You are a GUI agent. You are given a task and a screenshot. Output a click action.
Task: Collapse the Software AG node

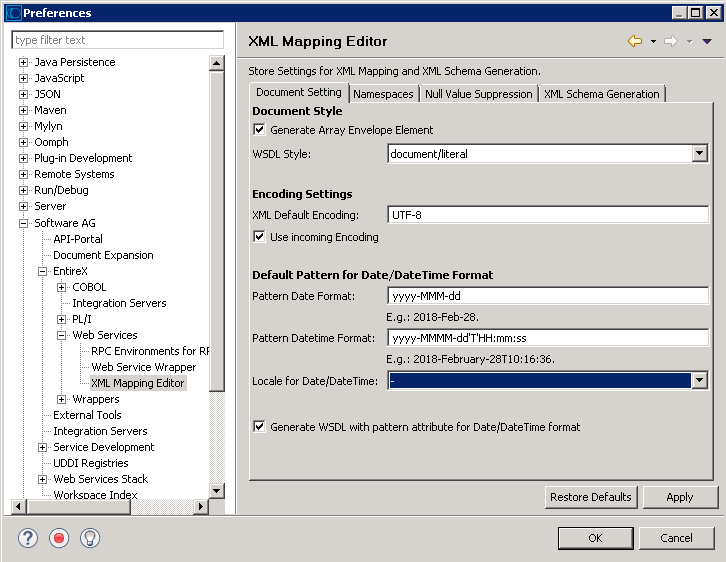23,223
